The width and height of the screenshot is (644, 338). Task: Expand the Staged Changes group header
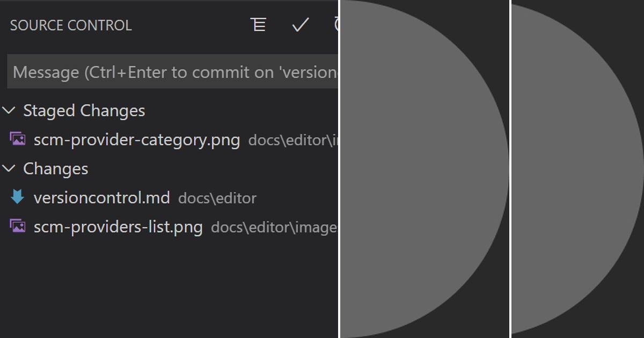tap(84, 110)
